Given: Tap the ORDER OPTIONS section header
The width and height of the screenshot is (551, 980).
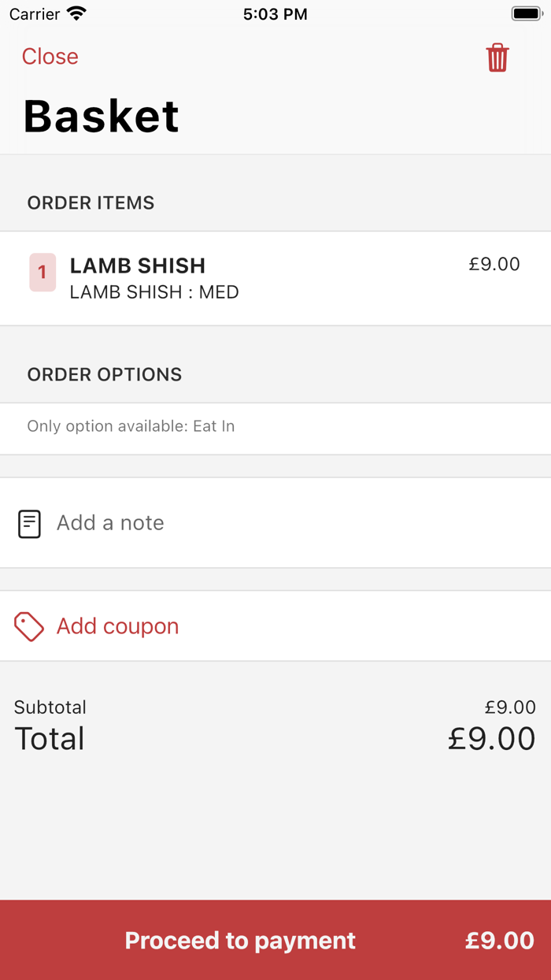Looking at the screenshot, I should pyautogui.click(x=105, y=375).
